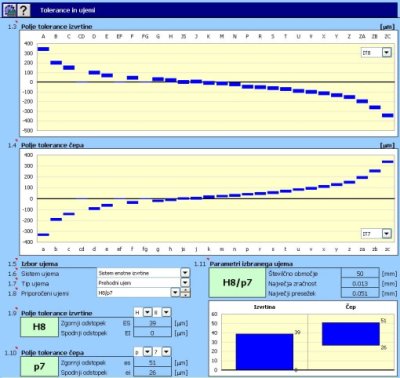Click the ei lower deviation value 26

point(152,372)
